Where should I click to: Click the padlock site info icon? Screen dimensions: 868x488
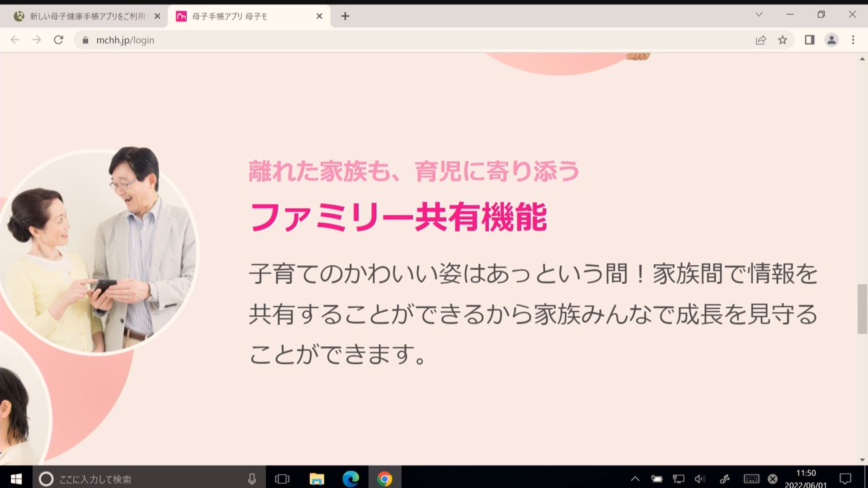pyautogui.click(x=85, y=40)
